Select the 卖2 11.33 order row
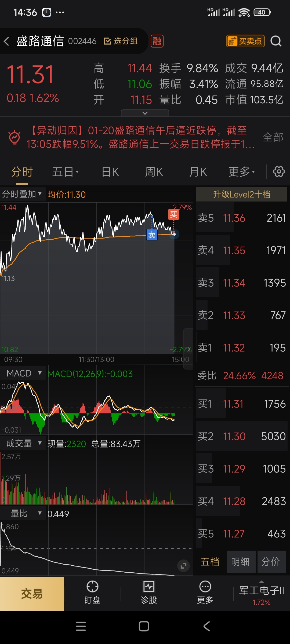 [241, 315]
